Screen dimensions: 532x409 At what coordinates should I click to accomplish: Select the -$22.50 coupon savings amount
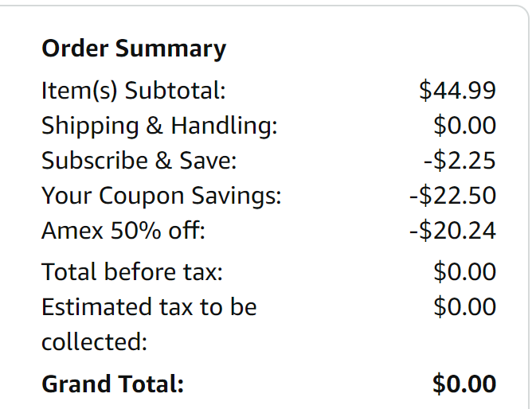click(x=452, y=196)
